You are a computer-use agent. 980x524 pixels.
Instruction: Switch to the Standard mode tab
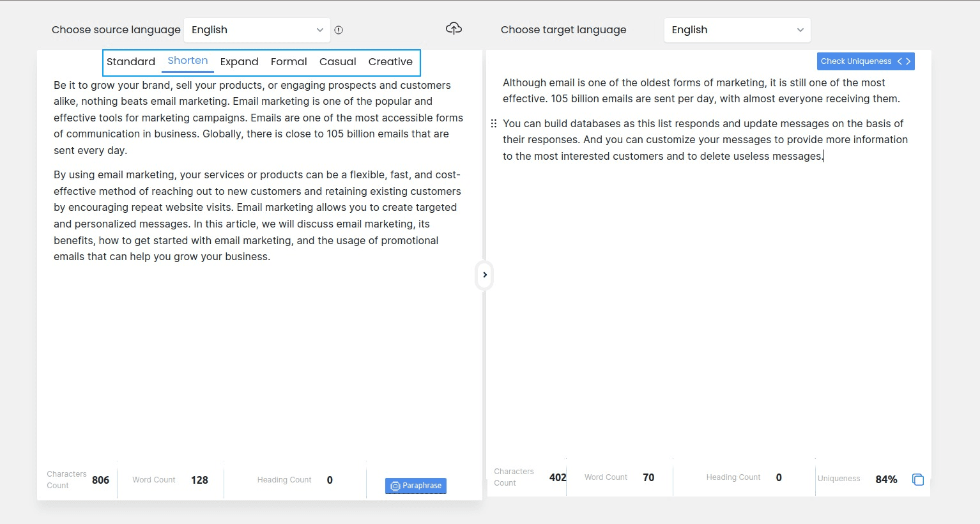tap(131, 62)
